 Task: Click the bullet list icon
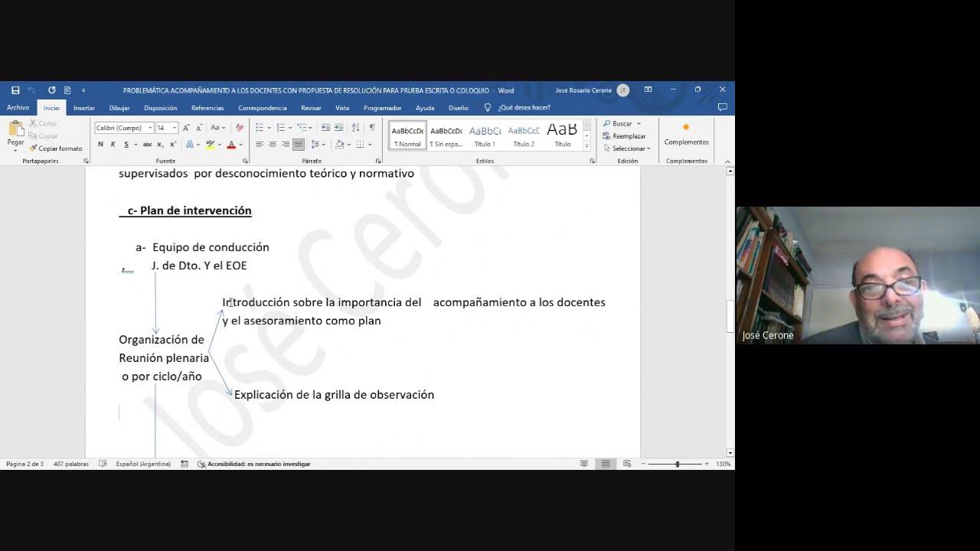click(x=260, y=128)
